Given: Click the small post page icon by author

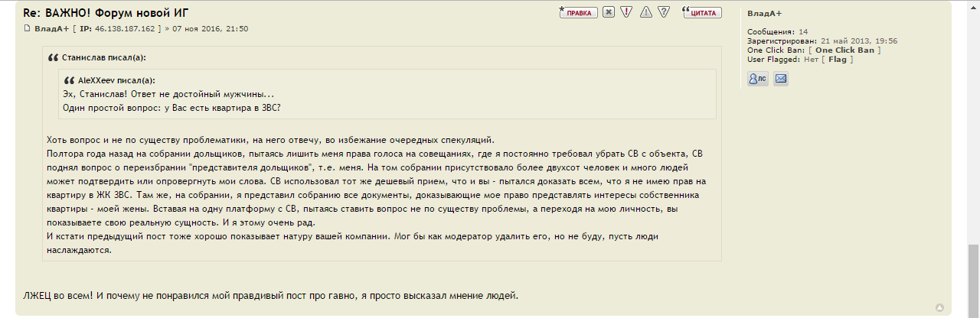Looking at the screenshot, I should pyautogui.click(x=27, y=29).
